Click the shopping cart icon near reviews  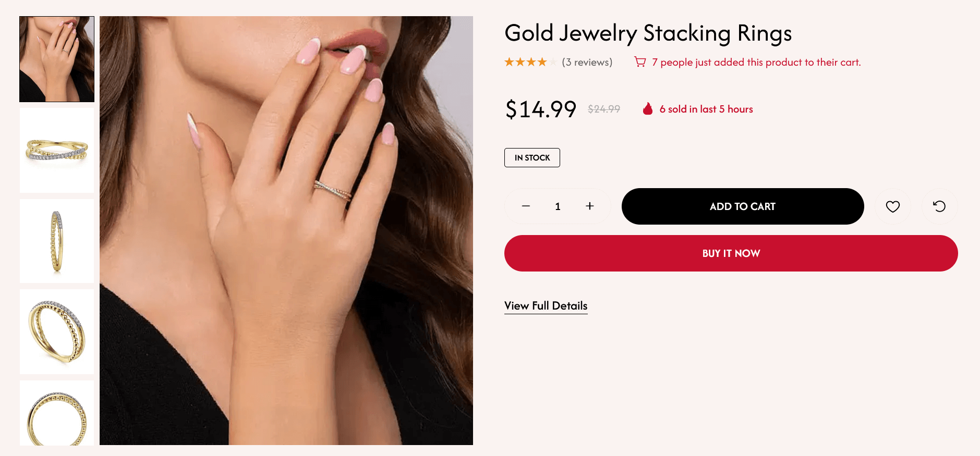(x=639, y=62)
